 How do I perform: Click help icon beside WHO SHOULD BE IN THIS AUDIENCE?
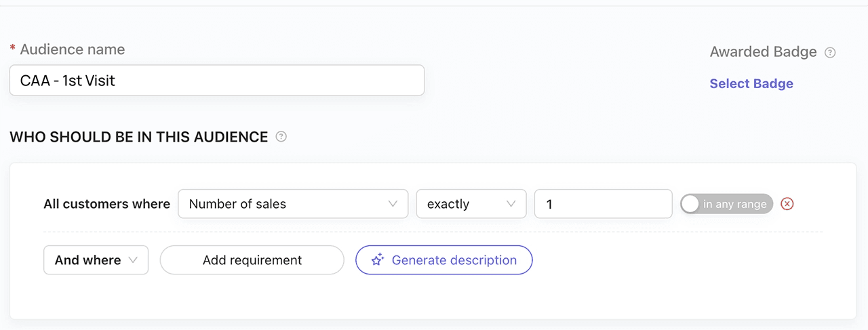pos(281,137)
